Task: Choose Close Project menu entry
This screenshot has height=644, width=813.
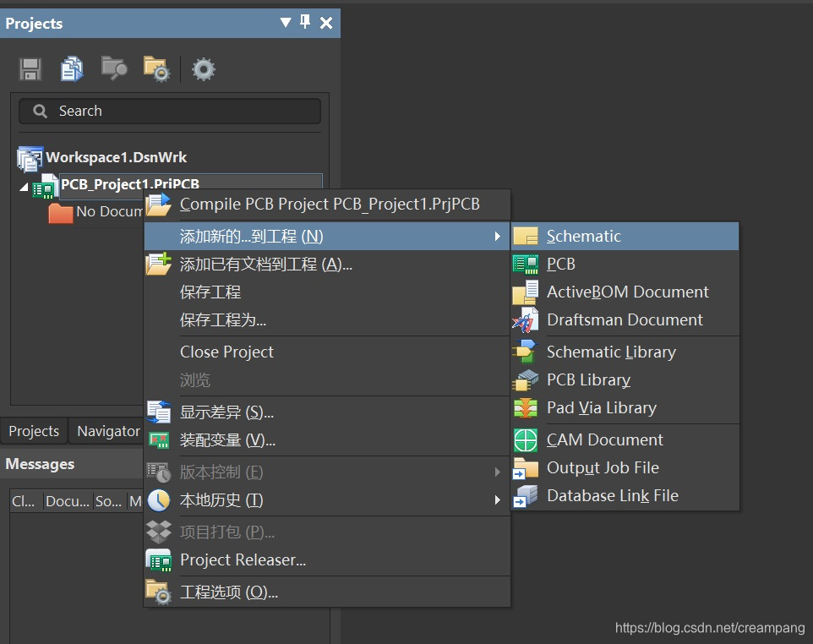Action: tap(327, 352)
